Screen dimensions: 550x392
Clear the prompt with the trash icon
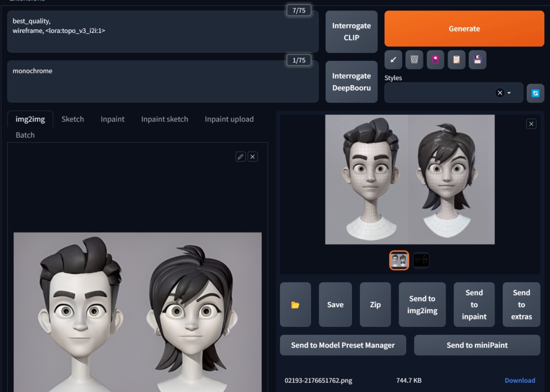(x=414, y=60)
